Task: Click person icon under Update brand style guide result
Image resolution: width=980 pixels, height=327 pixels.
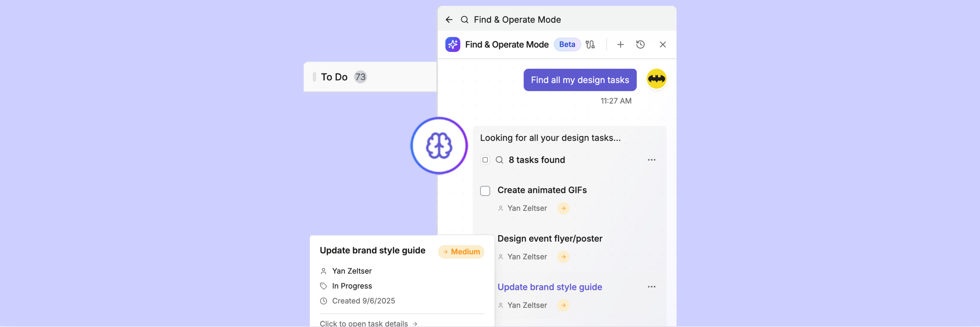Action: [x=501, y=305]
